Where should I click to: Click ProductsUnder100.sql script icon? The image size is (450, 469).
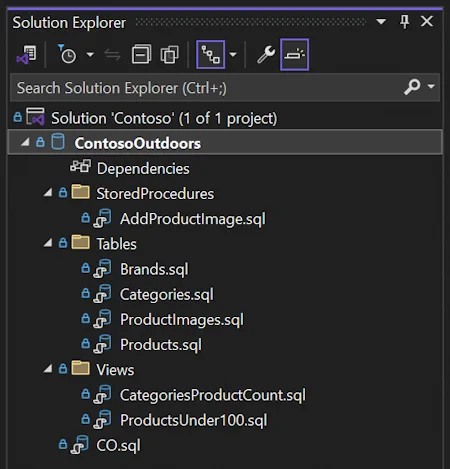(102, 420)
